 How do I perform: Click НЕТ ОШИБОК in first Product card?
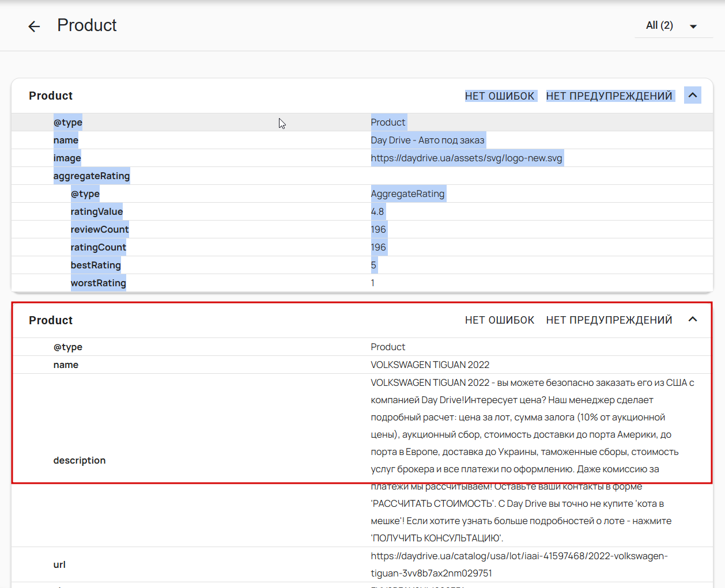pos(500,96)
